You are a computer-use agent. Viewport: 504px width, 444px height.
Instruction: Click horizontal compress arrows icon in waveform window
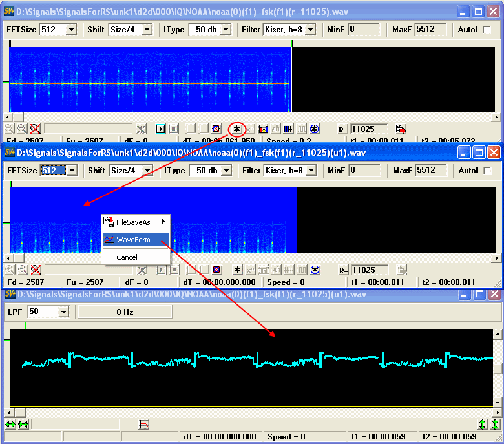click(x=23, y=424)
